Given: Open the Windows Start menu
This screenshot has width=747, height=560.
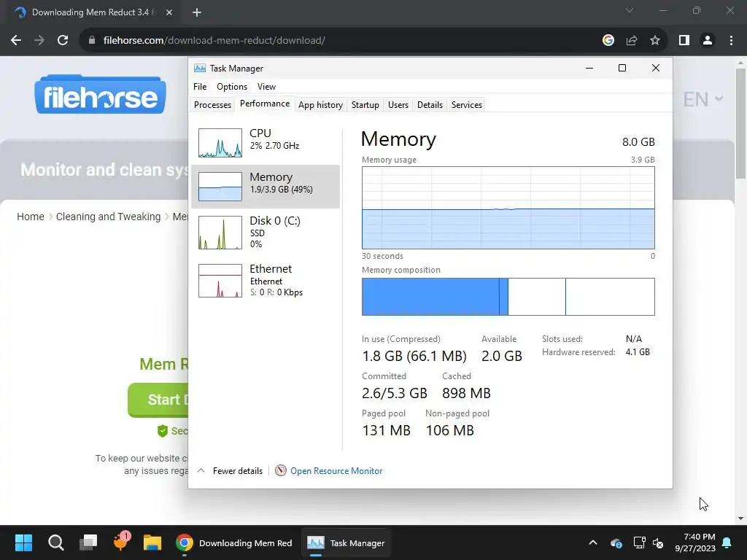Looking at the screenshot, I should (x=23, y=542).
